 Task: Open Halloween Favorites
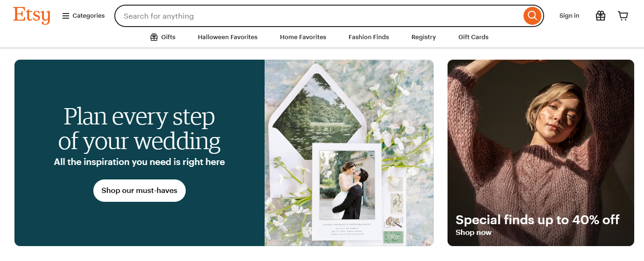click(228, 37)
